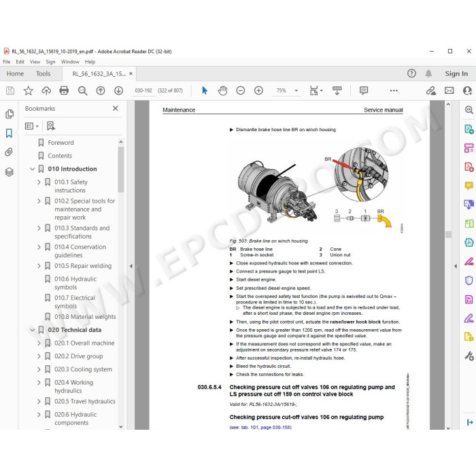Switch to the Home tab
Viewport: 476px width, 476px height.
[15, 73]
